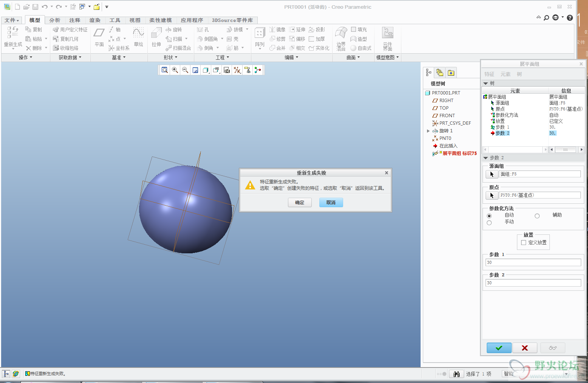588x383 pixels.
Task: Switch to the 分析 ribbon tab
Action: click(55, 20)
